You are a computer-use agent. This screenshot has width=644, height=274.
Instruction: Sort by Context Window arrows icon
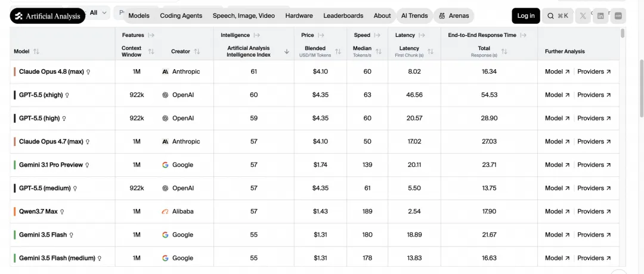[x=151, y=52]
